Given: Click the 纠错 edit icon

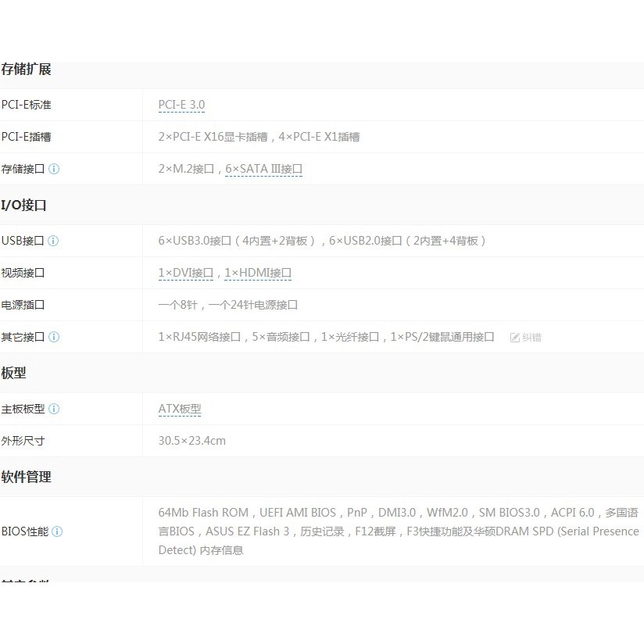Looking at the screenshot, I should point(514,338).
